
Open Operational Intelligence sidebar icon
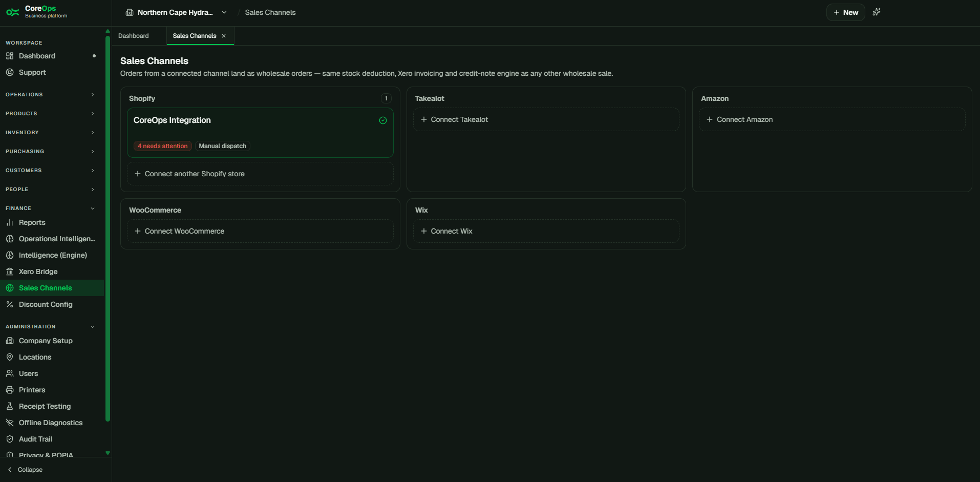(x=10, y=239)
